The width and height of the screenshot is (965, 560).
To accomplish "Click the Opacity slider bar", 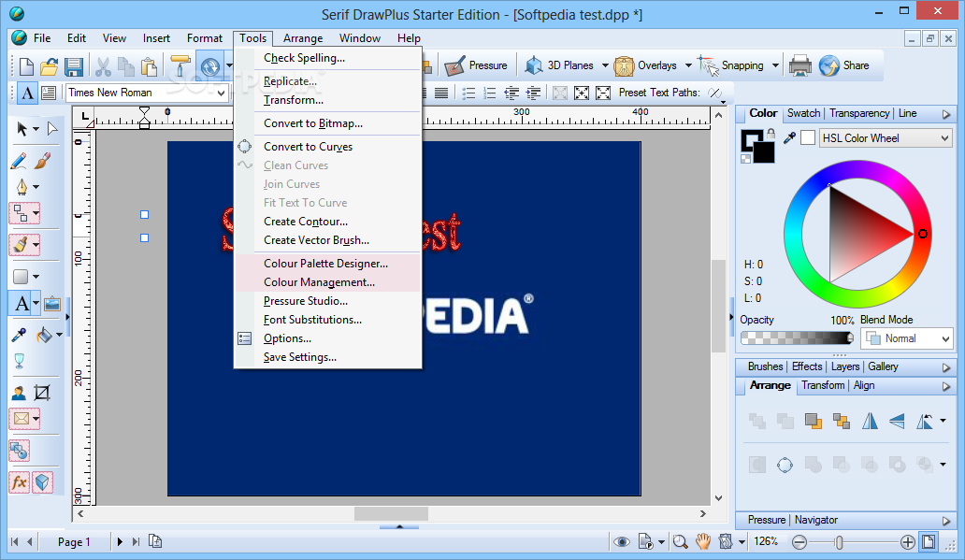I will click(x=797, y=337).
